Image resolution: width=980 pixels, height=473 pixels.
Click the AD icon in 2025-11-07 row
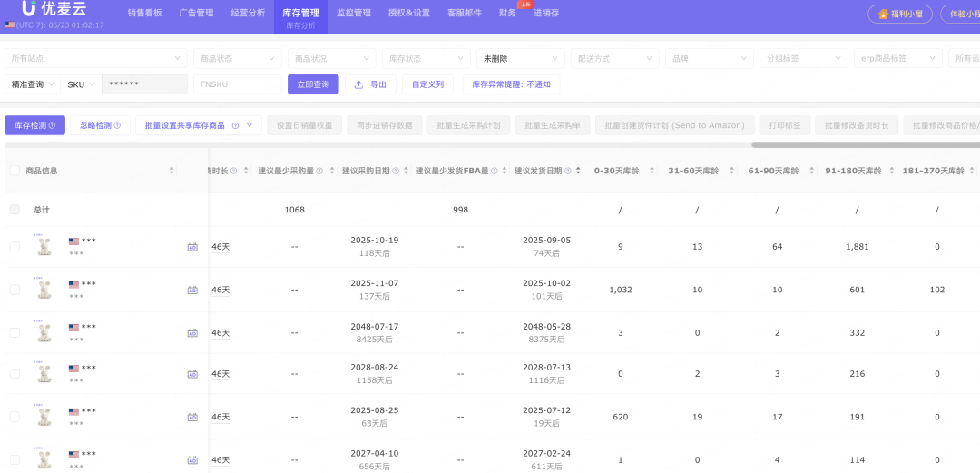[x=192, y=290]
